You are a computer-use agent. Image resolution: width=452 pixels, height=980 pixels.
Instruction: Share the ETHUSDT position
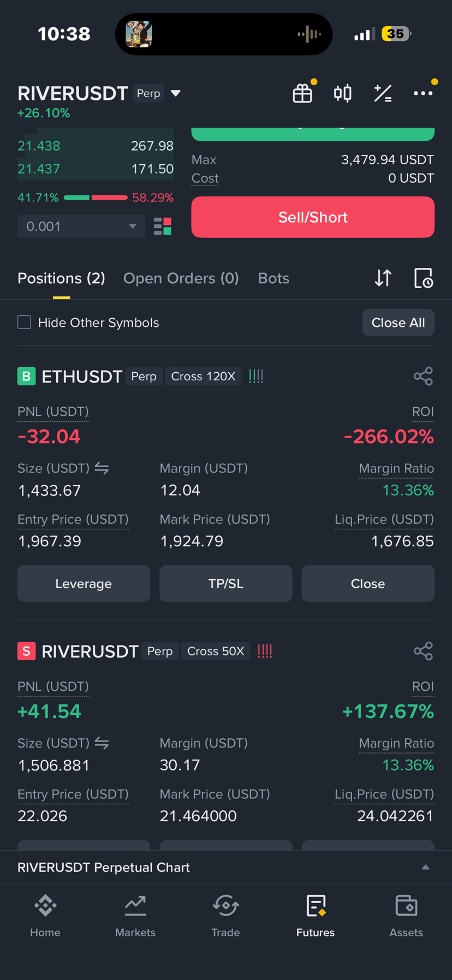pyautogui.click(x=423, y=377)
